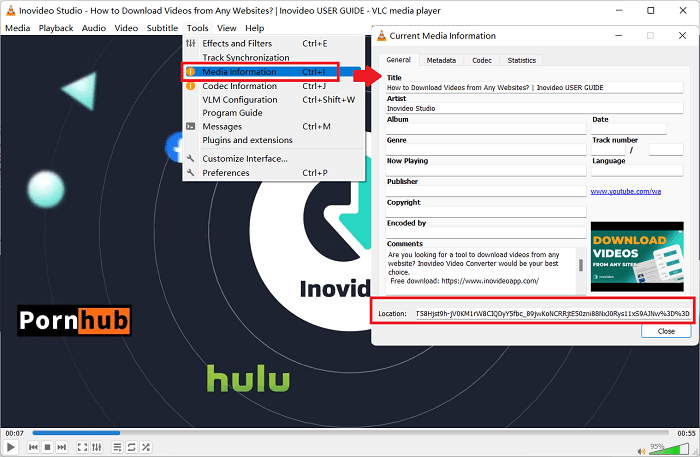The image size is (700, 457).
Task: Click the Artist input field
Action: point(534,108)
